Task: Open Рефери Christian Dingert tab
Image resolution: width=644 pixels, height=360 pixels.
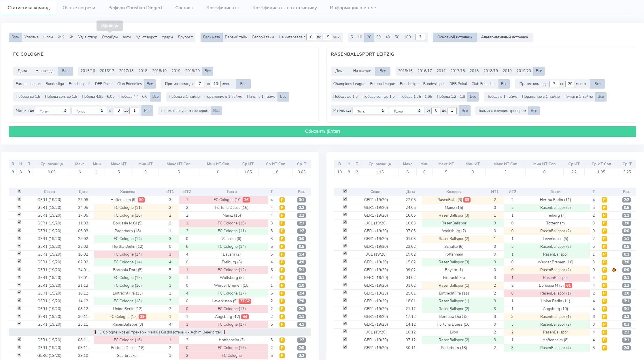Action: click(x=135, y=8)
